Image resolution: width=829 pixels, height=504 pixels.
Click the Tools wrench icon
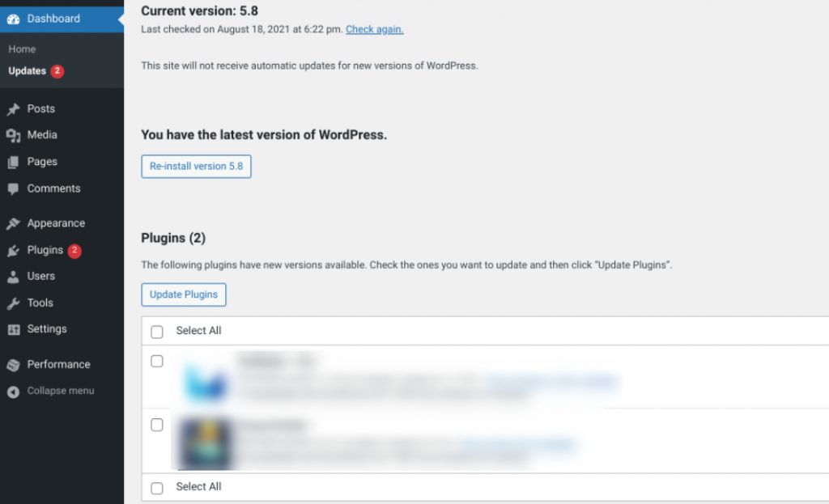[x=13, y=303]
